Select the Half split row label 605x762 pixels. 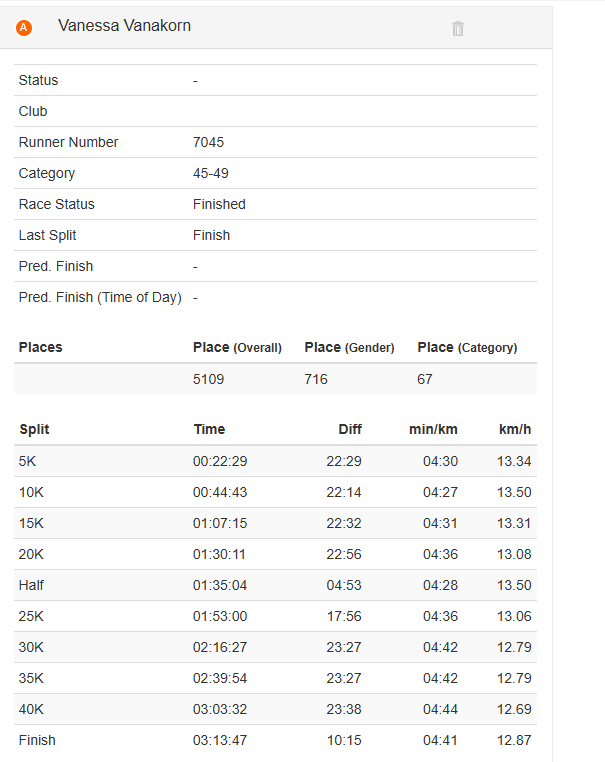tap(31, 585)
